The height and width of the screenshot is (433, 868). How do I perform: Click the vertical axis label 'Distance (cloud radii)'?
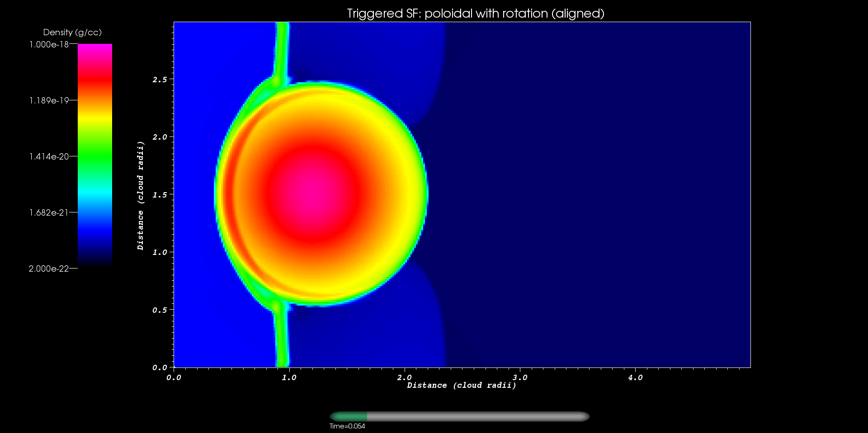tap(141, 196)
